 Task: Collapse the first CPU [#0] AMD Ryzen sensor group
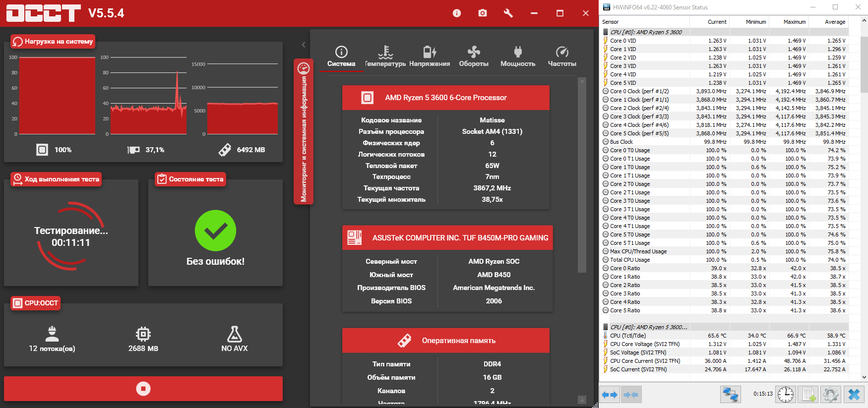646,32
